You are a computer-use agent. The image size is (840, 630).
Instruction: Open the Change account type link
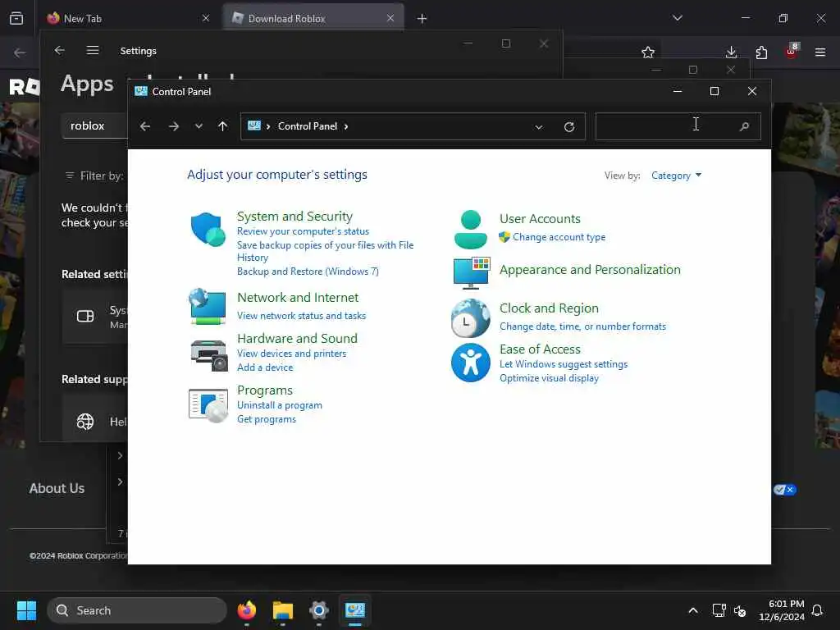click(x=559, y=237)
